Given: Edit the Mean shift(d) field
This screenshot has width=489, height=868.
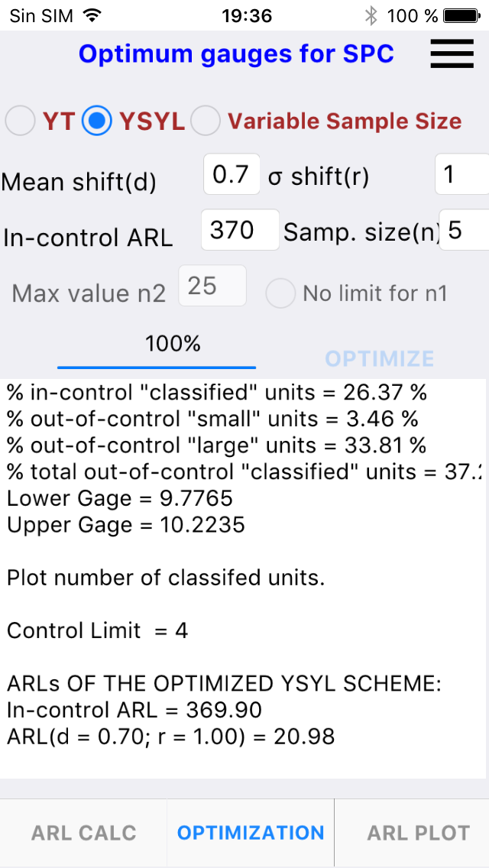Looking at the screenshot, I should (232, 174).
